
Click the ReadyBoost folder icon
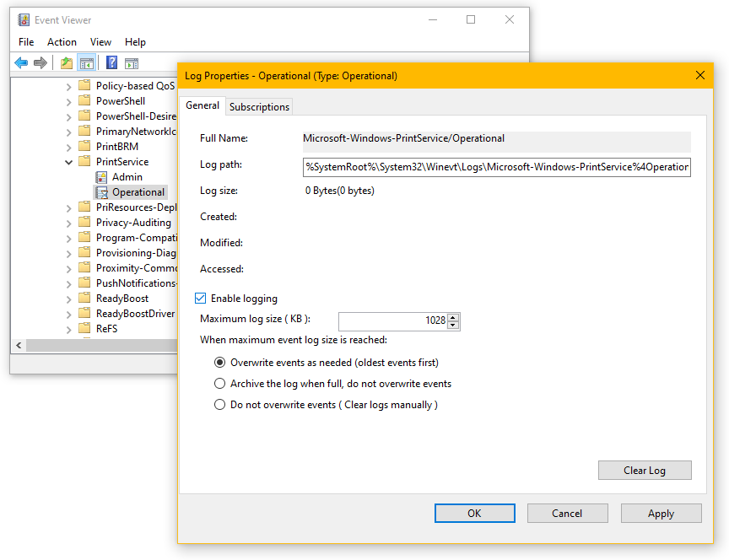(84, 298)
